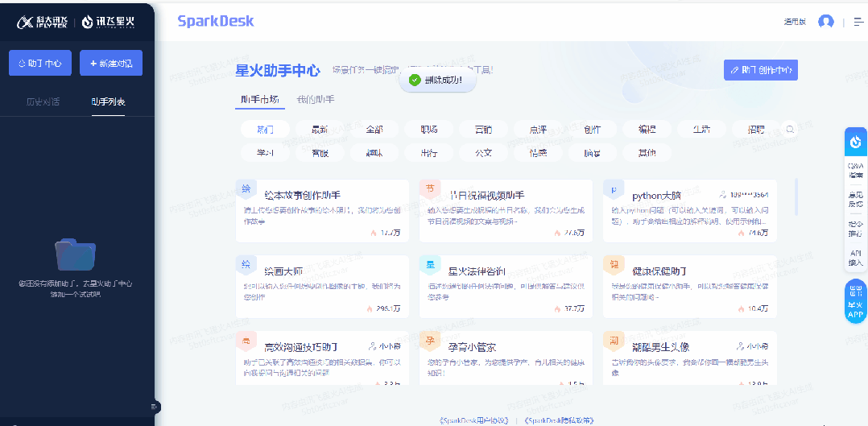This screenshot has height=426, width=868.
Task: Select the 我的助手 tab
Action: (316, 100)
